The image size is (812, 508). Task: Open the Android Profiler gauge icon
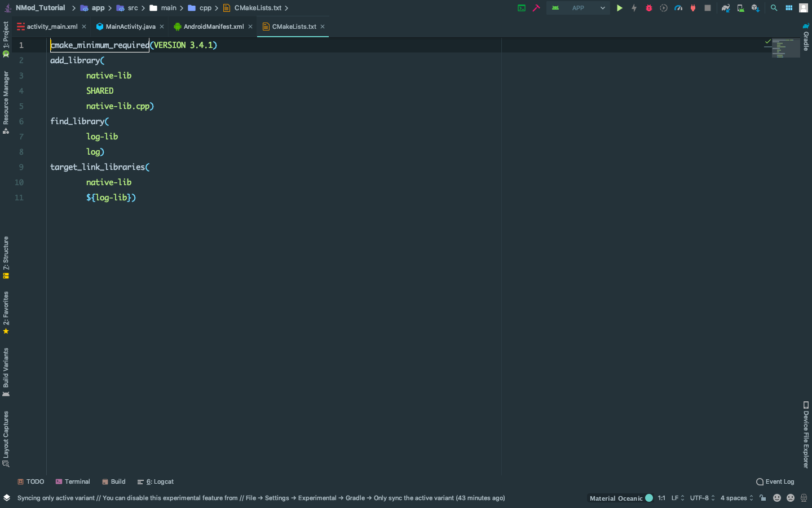677,8
